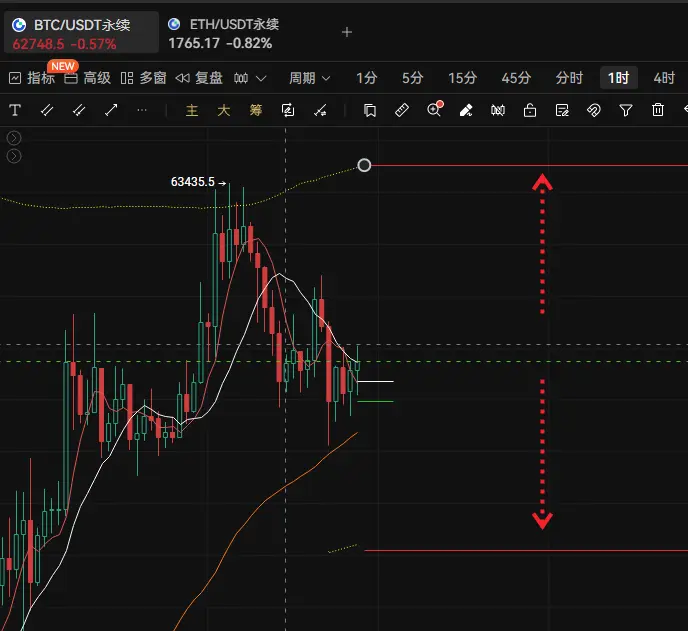Click the 大 indicator button

point(224,110)
